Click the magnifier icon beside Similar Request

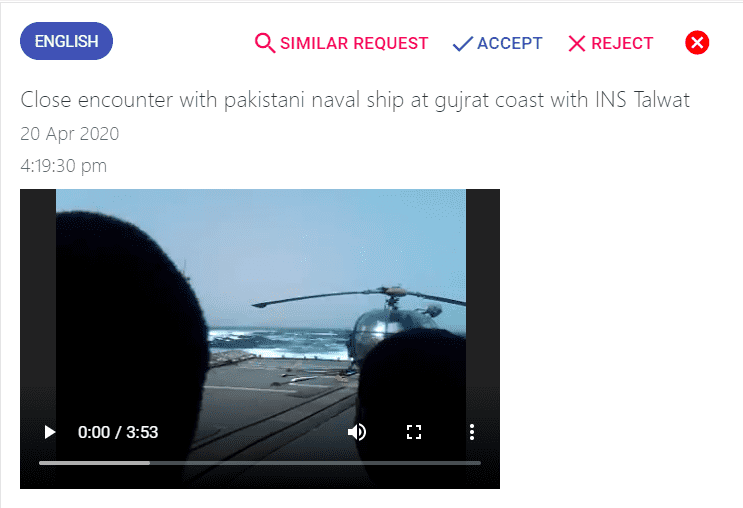pos(264,43)
